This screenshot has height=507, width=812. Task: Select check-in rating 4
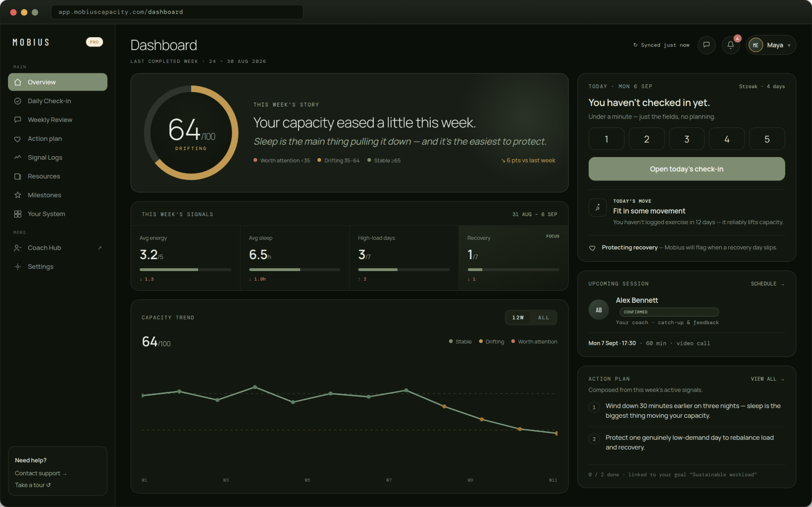tap(727, 139)
